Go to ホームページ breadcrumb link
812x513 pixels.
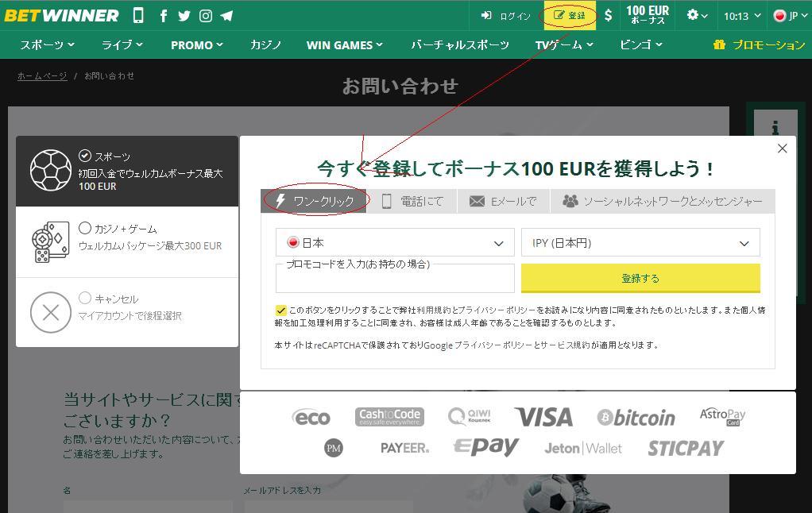pyautogui.click(x=42, y=76)
